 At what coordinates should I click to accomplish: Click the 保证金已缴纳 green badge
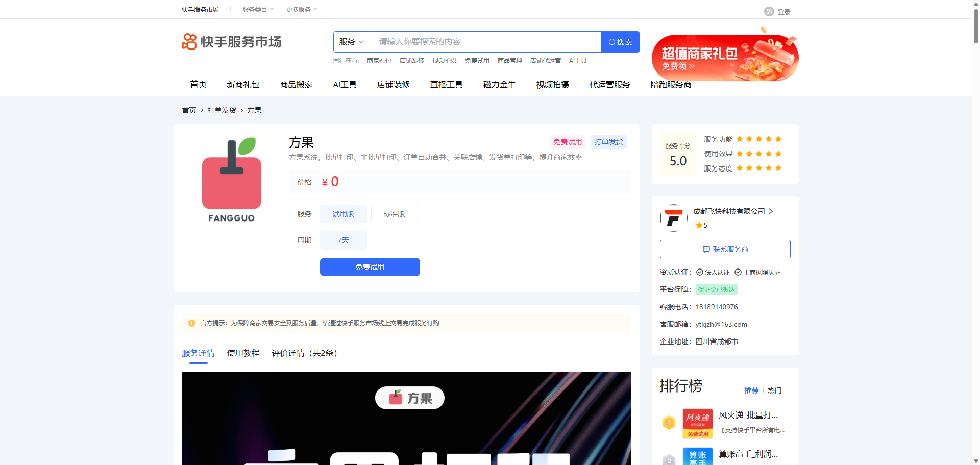click(717, 290)
